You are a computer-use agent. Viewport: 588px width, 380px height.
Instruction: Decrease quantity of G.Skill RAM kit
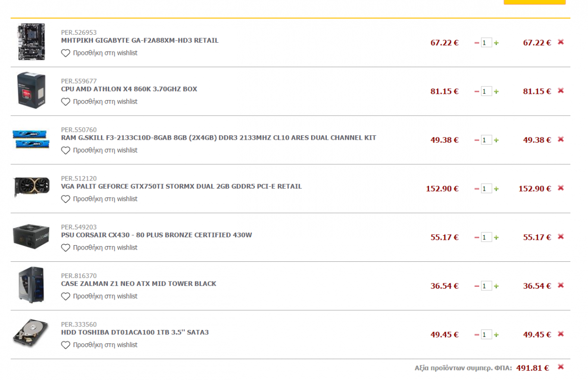(477, 140)
